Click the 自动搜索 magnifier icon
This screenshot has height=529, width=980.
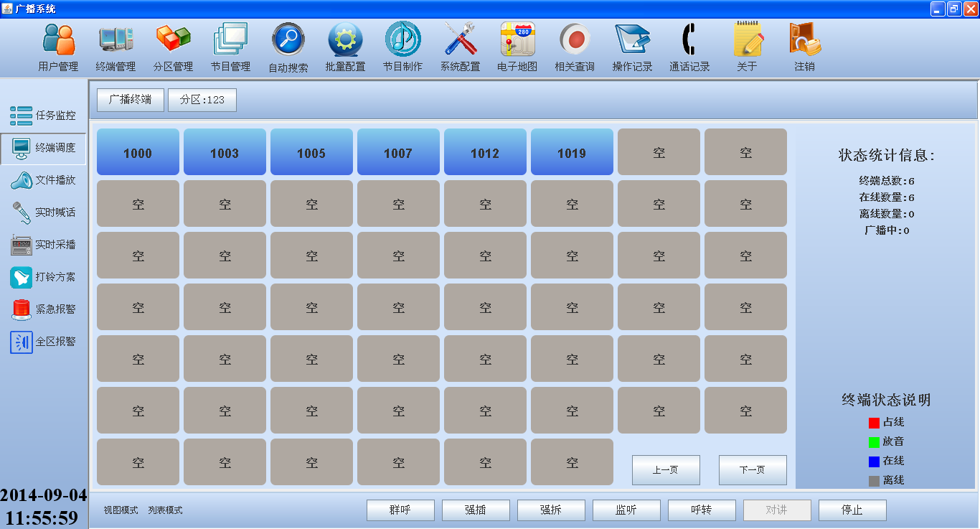(288, 40)
